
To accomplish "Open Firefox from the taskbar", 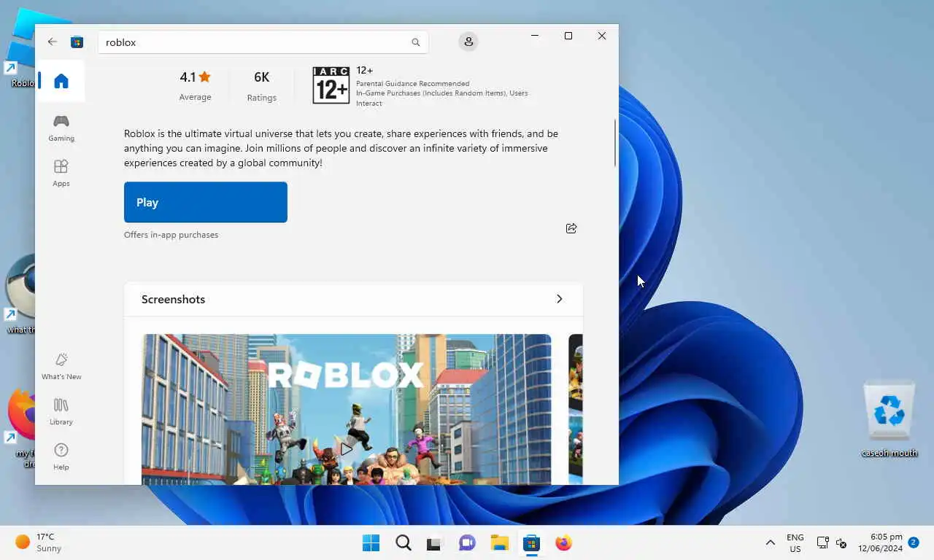I will click(x=563, y=542).
